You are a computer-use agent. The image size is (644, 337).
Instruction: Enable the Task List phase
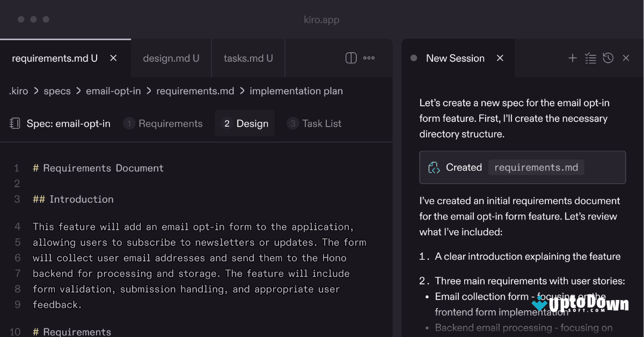[x=314, y=123]
